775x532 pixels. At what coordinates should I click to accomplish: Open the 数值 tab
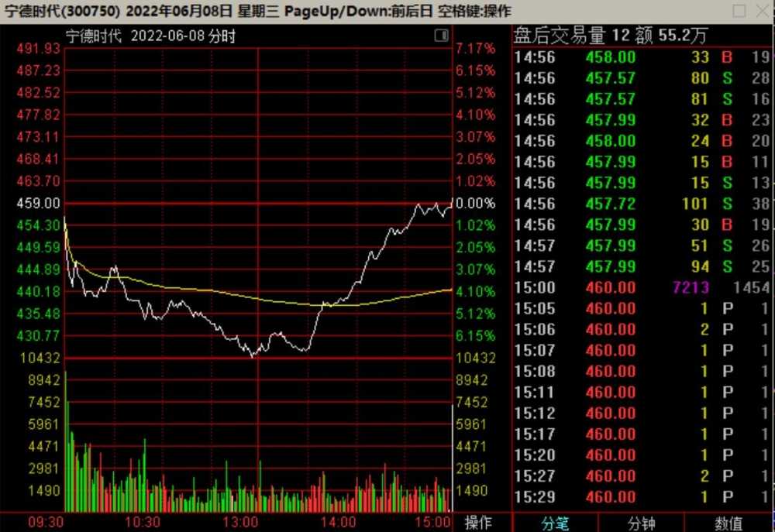(x=728, y=523)
